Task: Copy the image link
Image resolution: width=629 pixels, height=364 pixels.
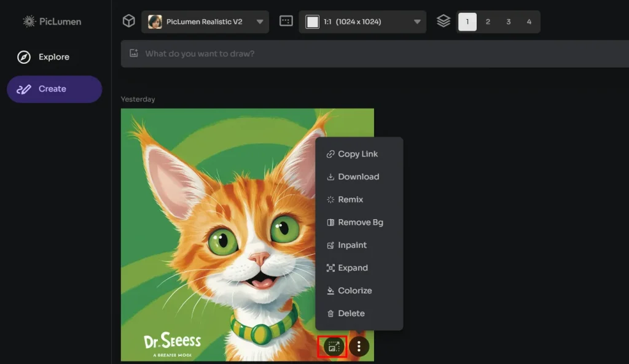Action: pos(357,153)
